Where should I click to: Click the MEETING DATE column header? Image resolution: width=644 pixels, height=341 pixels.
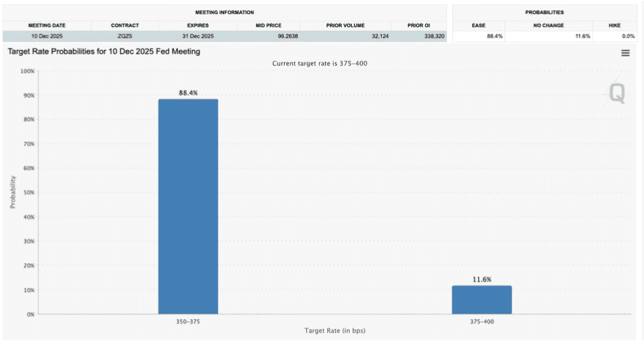[x=47, y=25]
